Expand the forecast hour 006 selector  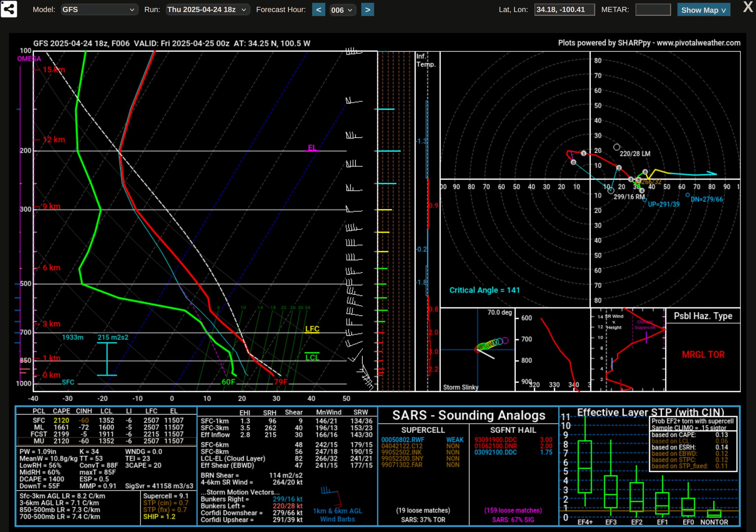coord(342,10)
